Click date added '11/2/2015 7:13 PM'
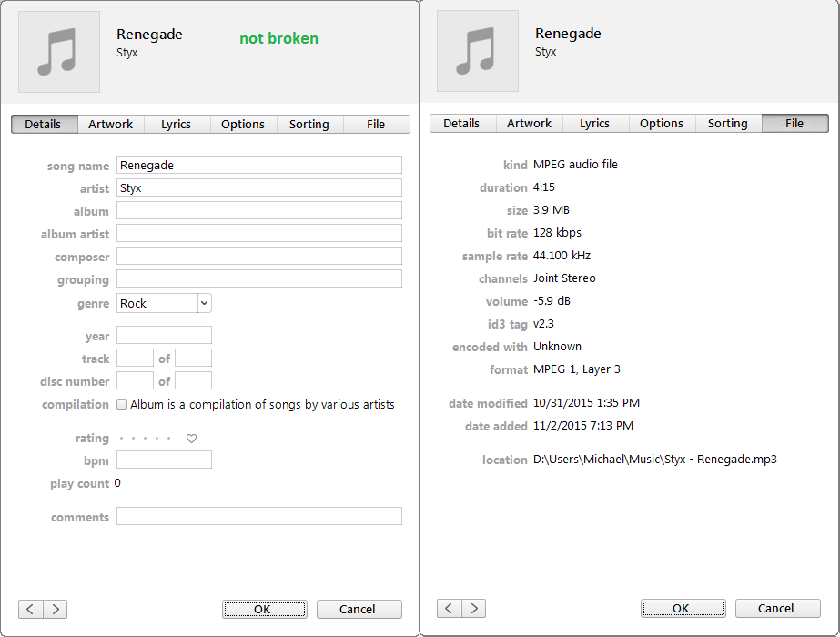Image resolution: width=840 pixels, height=637 pixels. click(583, 425)
